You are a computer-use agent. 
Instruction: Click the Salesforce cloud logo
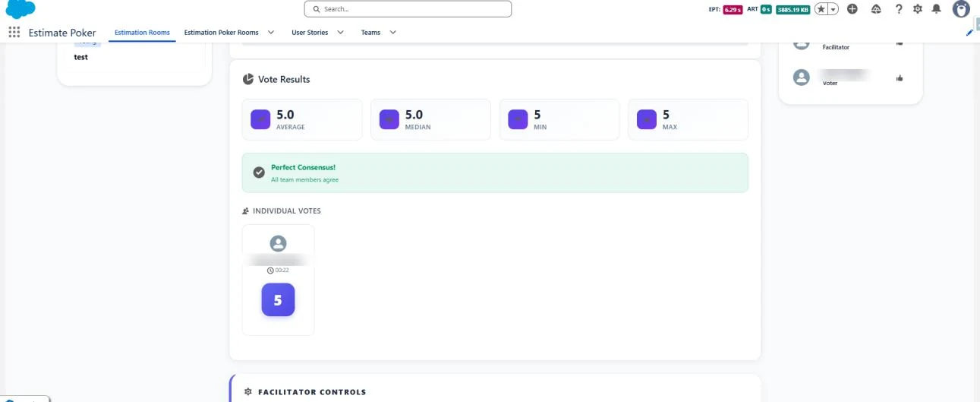[20, 9]
